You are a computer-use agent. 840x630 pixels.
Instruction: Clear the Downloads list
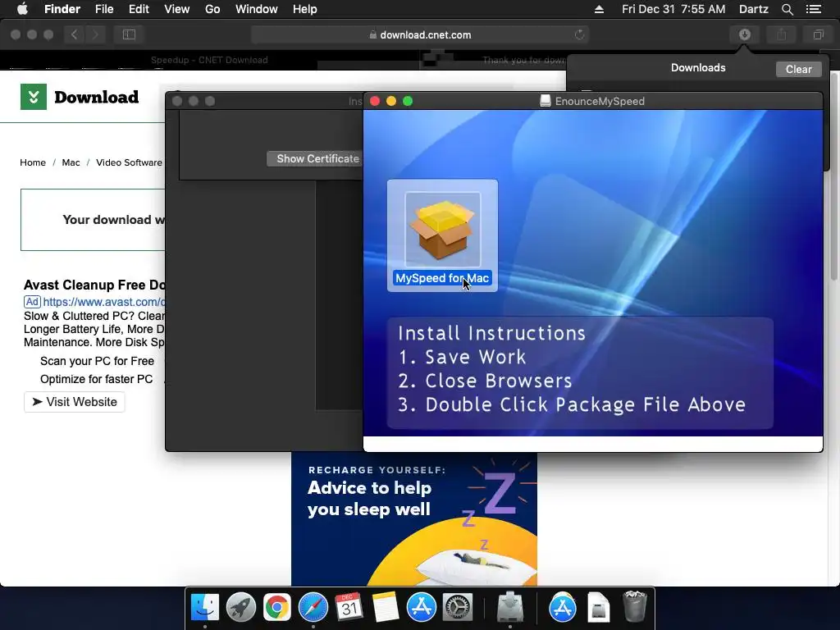tap(799, 69)
